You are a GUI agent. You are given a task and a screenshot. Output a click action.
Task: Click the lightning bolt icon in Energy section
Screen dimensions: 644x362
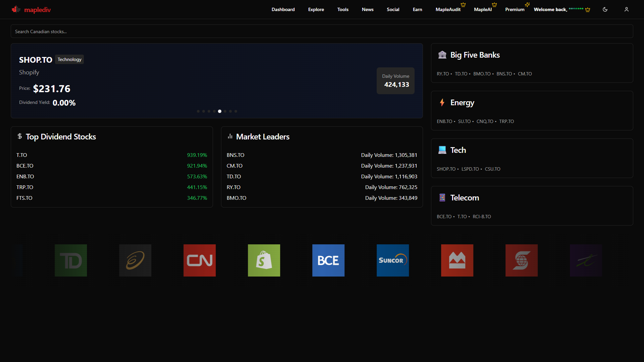442,102
